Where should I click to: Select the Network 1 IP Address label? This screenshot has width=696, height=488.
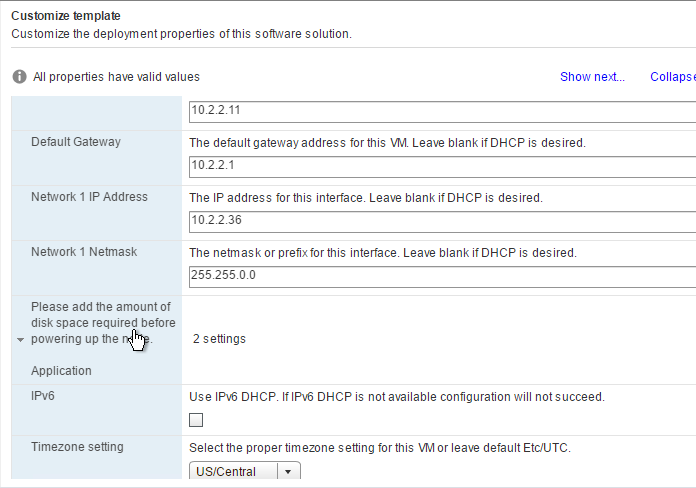(x=89, y=197)
